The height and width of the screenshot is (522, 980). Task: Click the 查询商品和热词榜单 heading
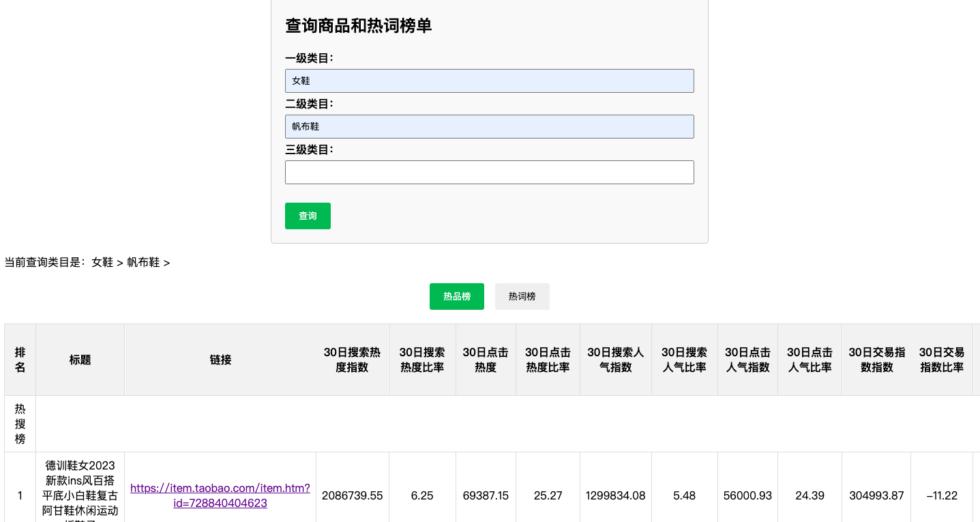(x=359, y=26)
